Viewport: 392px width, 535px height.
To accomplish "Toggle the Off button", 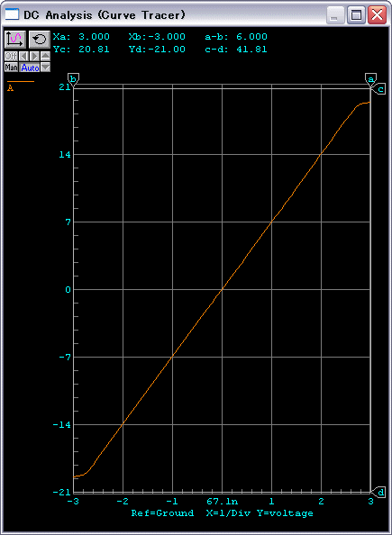I will 12,56.
